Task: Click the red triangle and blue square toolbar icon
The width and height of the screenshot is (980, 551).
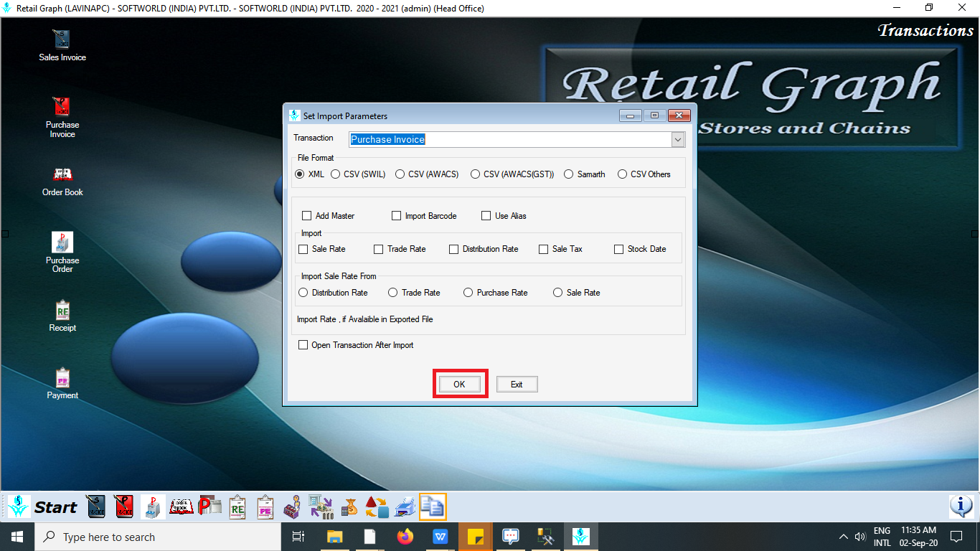Action: coord(377,507)
